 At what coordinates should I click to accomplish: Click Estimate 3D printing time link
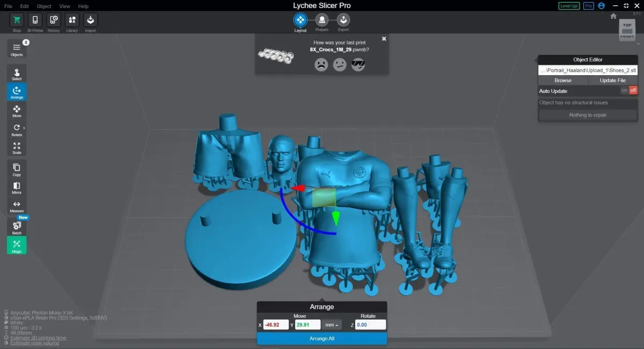38,338
